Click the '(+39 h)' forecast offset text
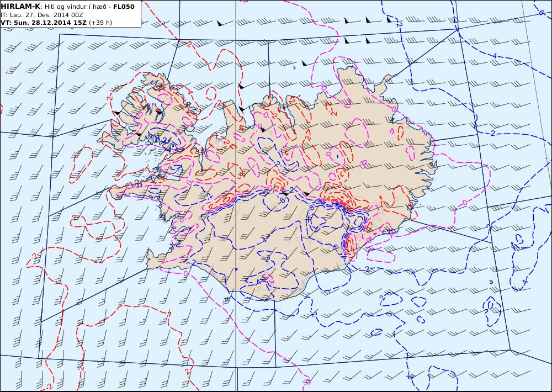 [100, 23]
